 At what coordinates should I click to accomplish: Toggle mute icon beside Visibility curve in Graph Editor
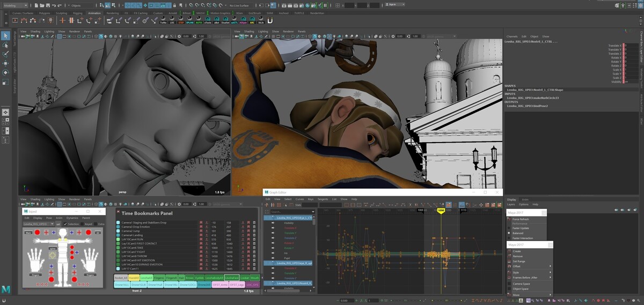(x=273, y=223)
